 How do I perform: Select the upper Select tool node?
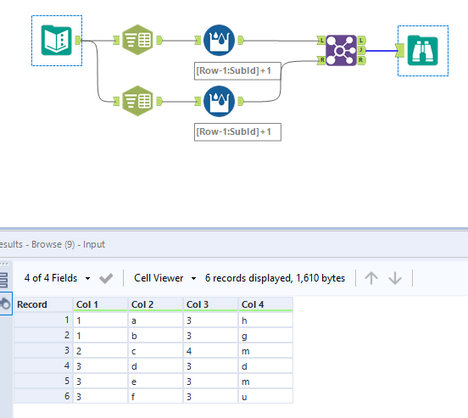tap(138, 40)
